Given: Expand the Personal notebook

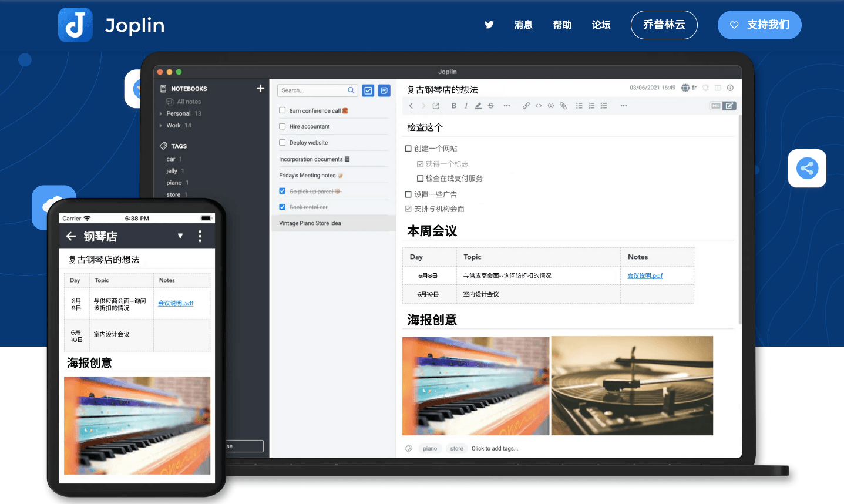Looking at the screenshot, I should tap(160, 113).
